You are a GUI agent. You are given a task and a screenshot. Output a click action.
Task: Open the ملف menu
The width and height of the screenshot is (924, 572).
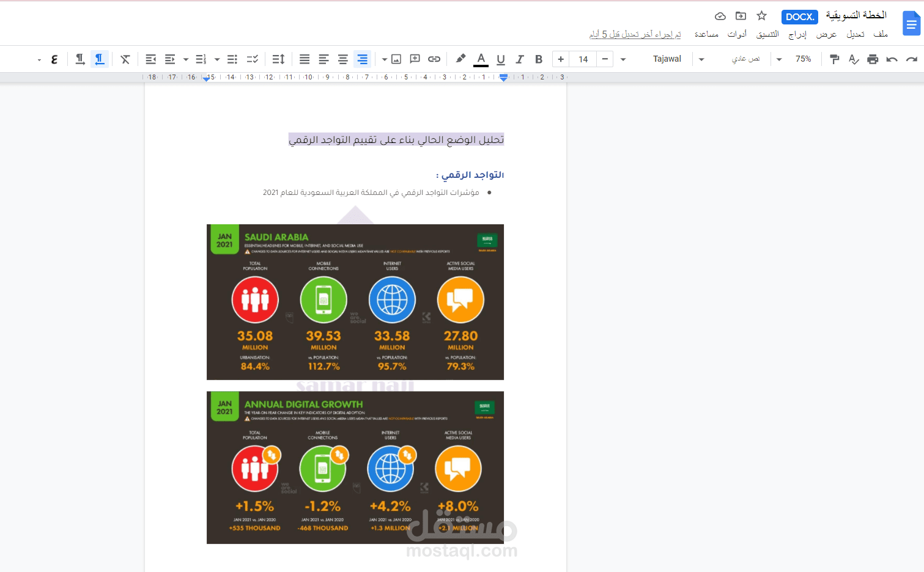[881, 34]
